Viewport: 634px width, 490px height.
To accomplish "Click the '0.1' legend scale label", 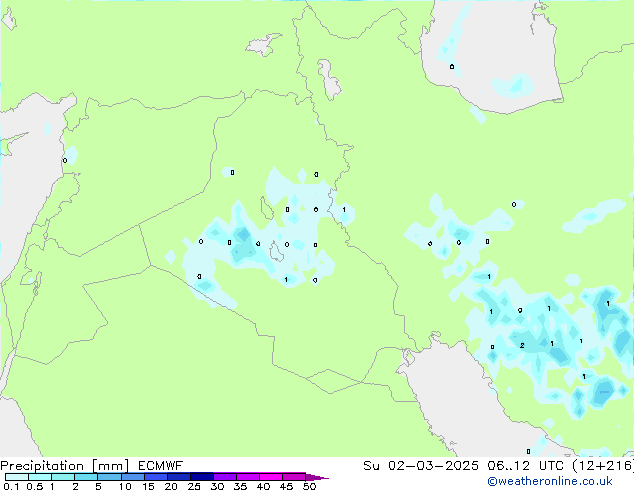I will (x=11, y=486).
